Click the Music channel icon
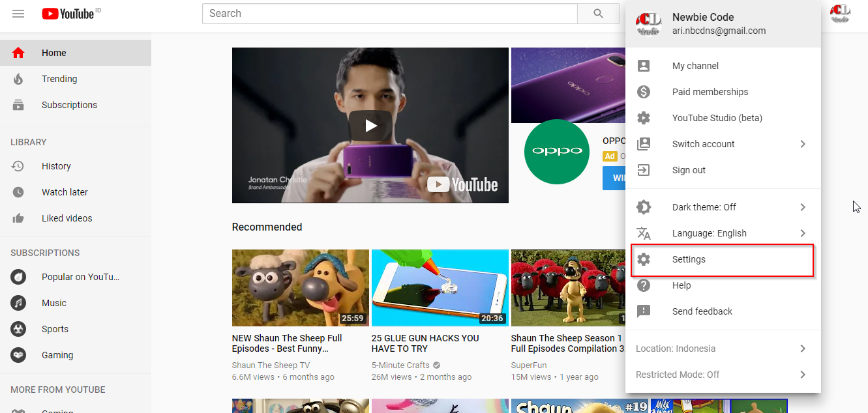Image resolution: width=868 pixels, height=413 pixels. [18, 303]
